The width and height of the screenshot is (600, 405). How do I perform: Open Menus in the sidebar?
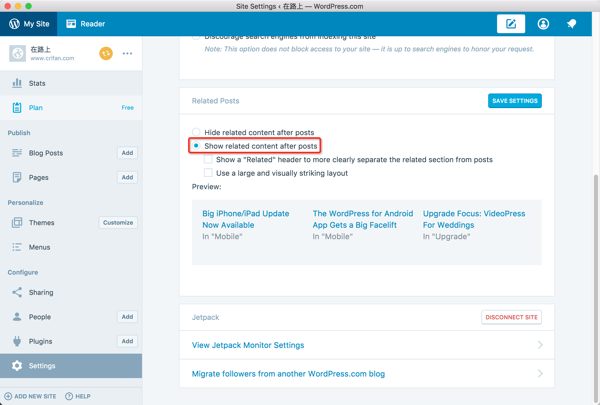(39, 247)
